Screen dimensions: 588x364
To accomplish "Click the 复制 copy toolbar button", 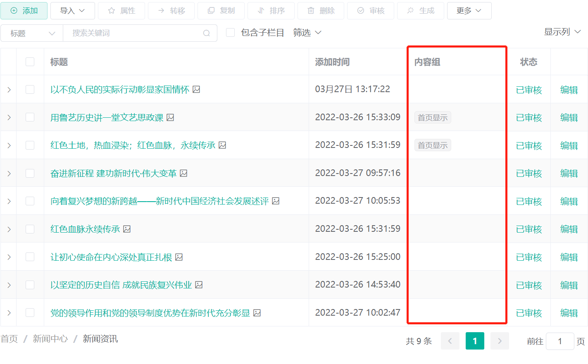I will point(221,11).
